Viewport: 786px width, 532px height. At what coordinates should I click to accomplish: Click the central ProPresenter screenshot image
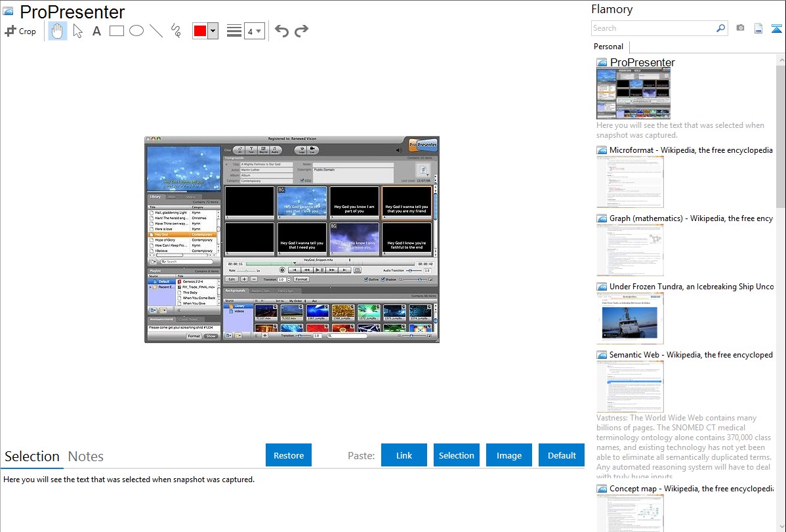pyautogui.click(x=292, y=239)
